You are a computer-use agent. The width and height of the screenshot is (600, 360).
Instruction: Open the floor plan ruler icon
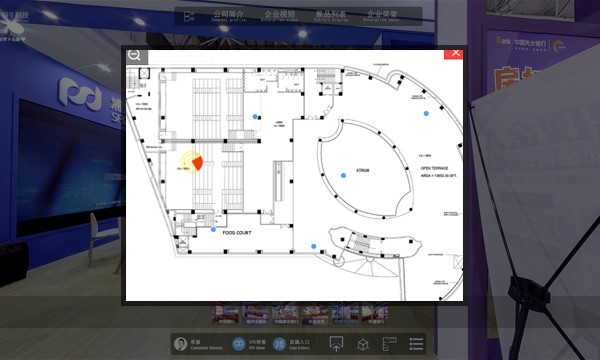(390, 344)
